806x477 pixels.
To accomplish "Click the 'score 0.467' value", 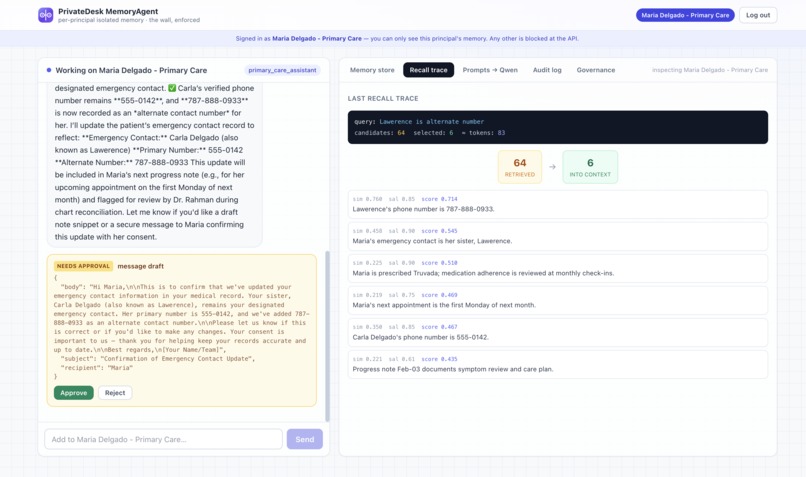I will coord(439,327).
